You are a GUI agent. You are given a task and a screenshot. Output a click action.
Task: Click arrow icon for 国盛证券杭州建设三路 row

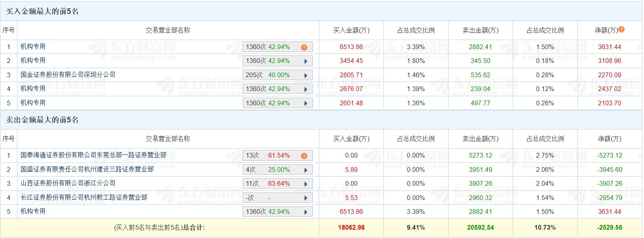(x=306, y=170)
